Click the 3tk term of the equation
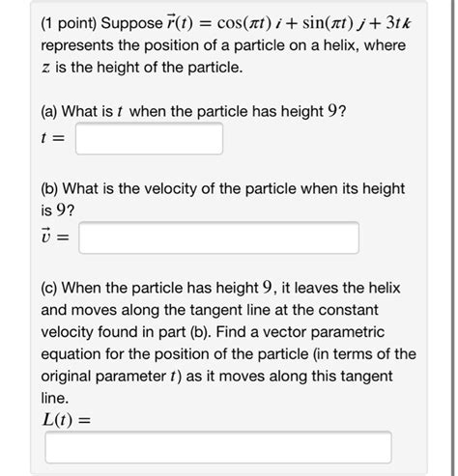Viewport: 458px width, 476px height. tap(398, 22)
